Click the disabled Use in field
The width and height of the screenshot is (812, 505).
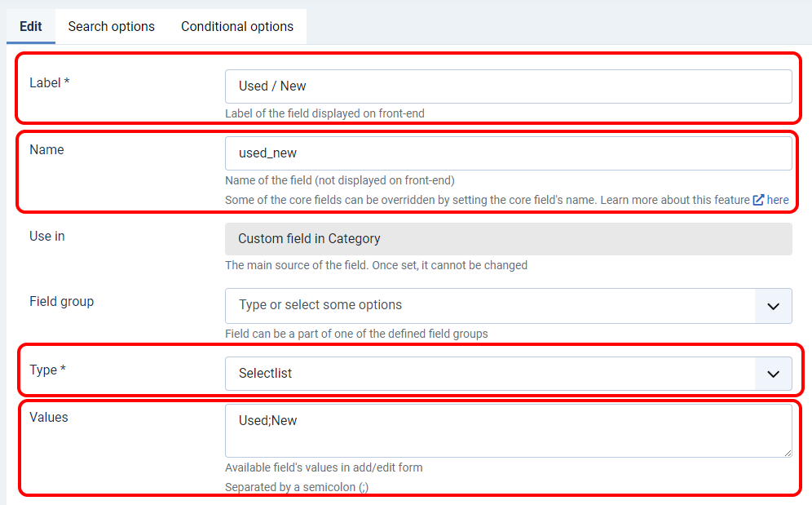point(509,239)
